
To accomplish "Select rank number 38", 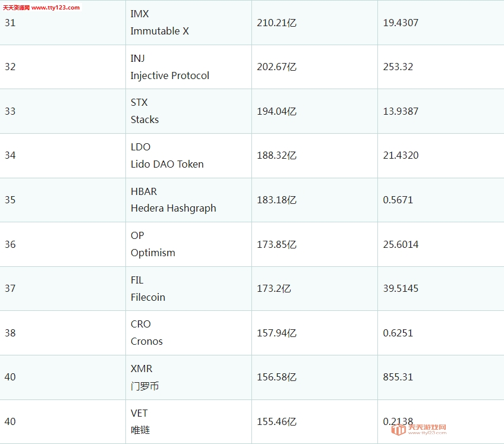I will 10,333.
